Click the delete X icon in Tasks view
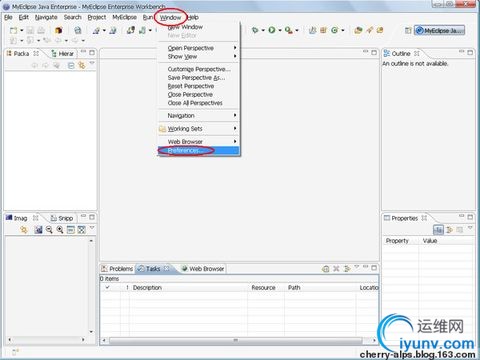 pyautogui.click(x=336, y=269)
